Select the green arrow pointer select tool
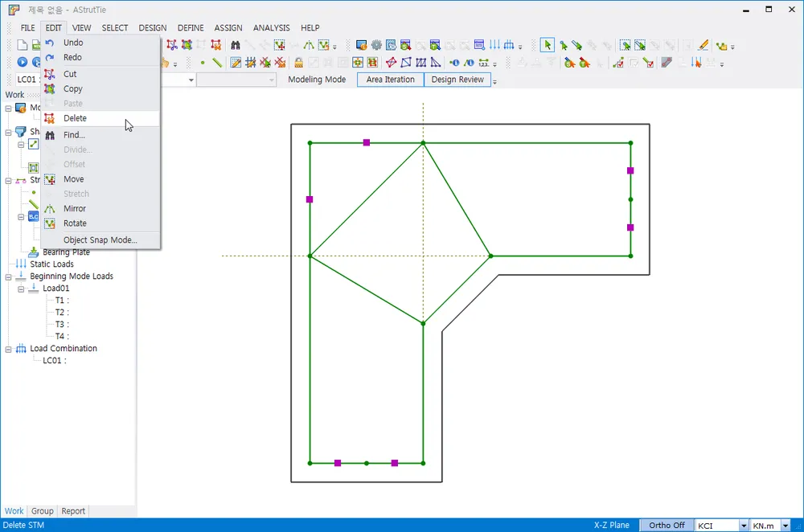Viewport: 804px width, 532px height. coord(547,45)
